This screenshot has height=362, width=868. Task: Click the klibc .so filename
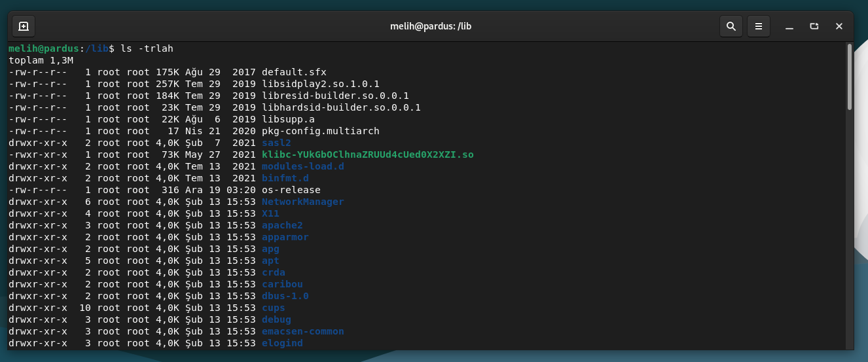[367, 154]
